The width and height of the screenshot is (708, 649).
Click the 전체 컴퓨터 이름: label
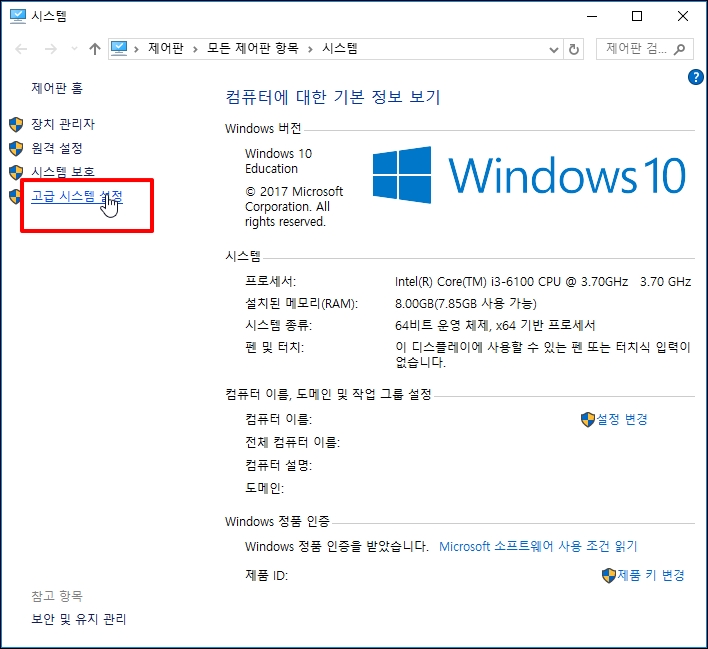(x=293, y=442)
